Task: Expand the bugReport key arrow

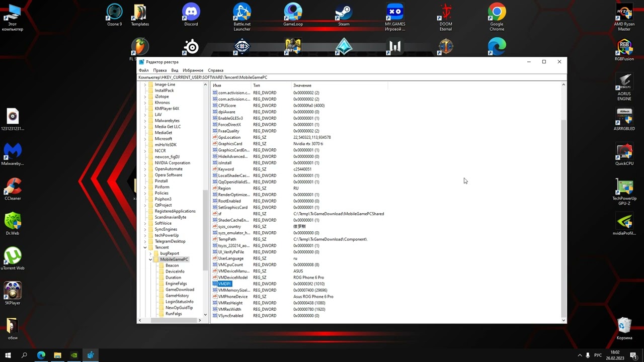Action: click(x=150, y=253)
